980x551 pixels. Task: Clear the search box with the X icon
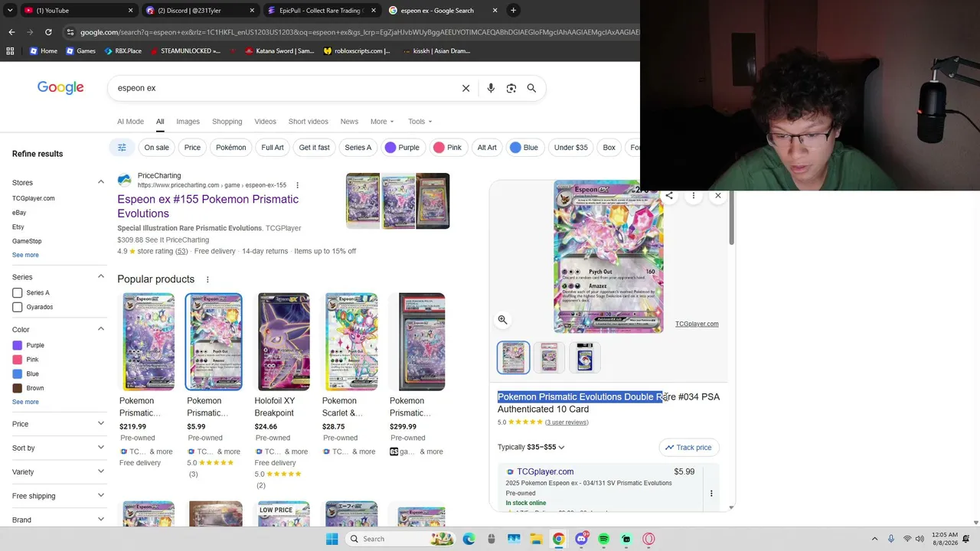coord(465,88)
